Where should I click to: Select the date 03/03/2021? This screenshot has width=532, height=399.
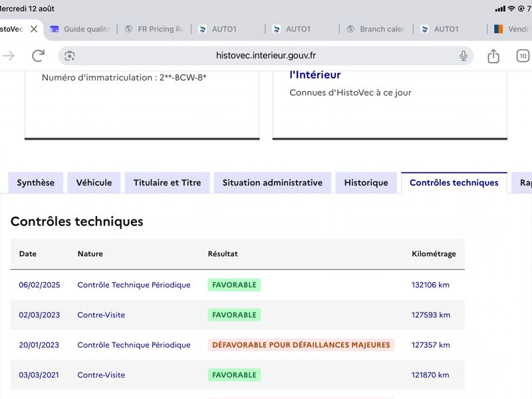[x=39, y=375]
